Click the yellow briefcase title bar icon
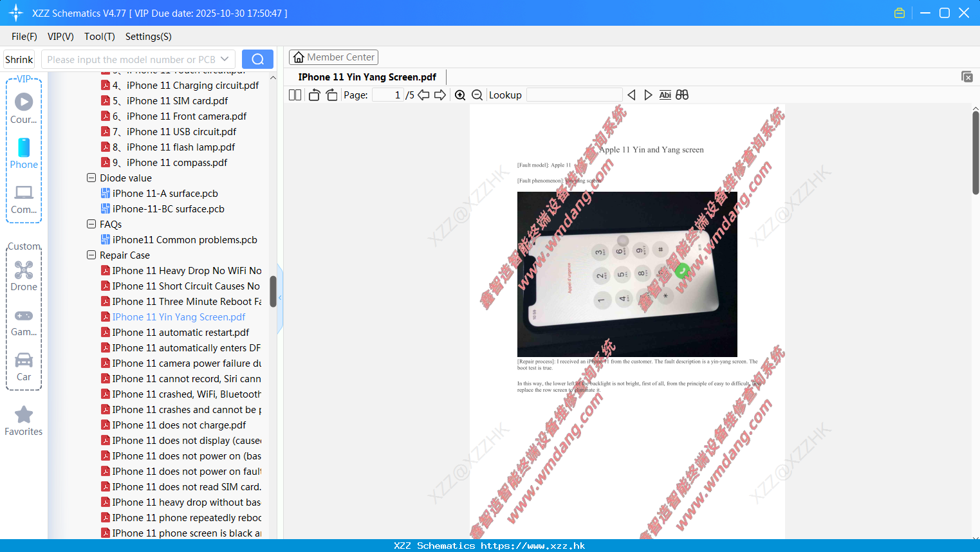980x552 pixels. pos(900,13)
